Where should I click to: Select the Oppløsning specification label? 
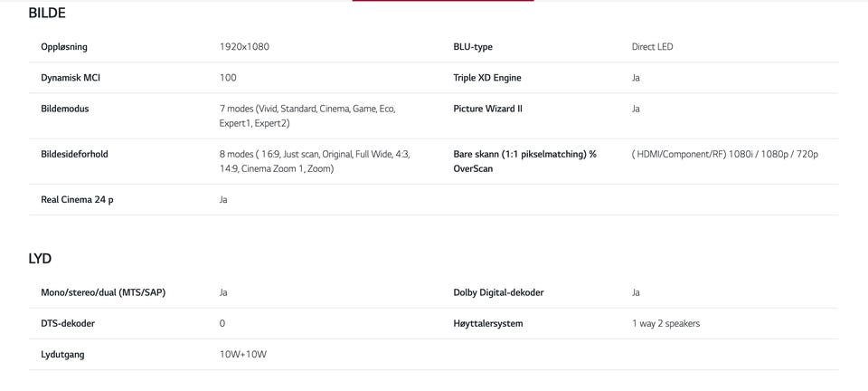point(64,47)
